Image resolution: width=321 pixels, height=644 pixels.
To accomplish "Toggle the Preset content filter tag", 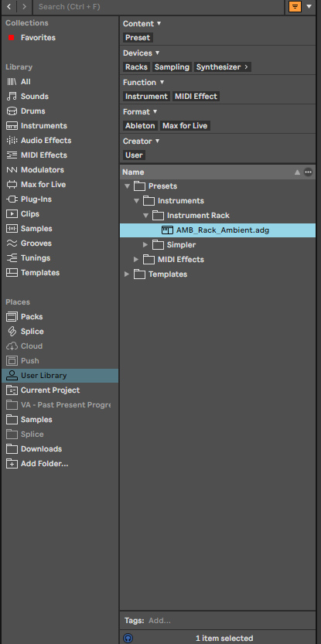I will coord(138,38).
